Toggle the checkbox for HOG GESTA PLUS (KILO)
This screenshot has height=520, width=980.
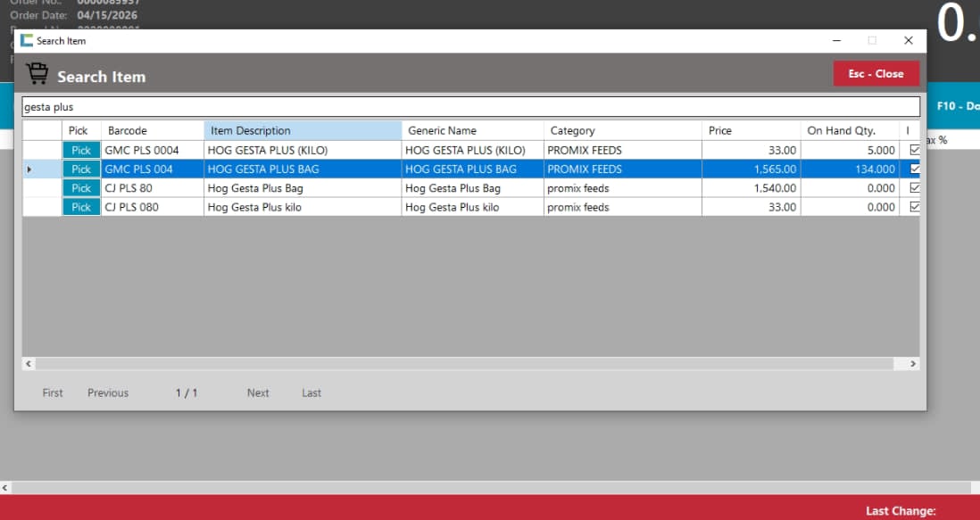(914, 150)
